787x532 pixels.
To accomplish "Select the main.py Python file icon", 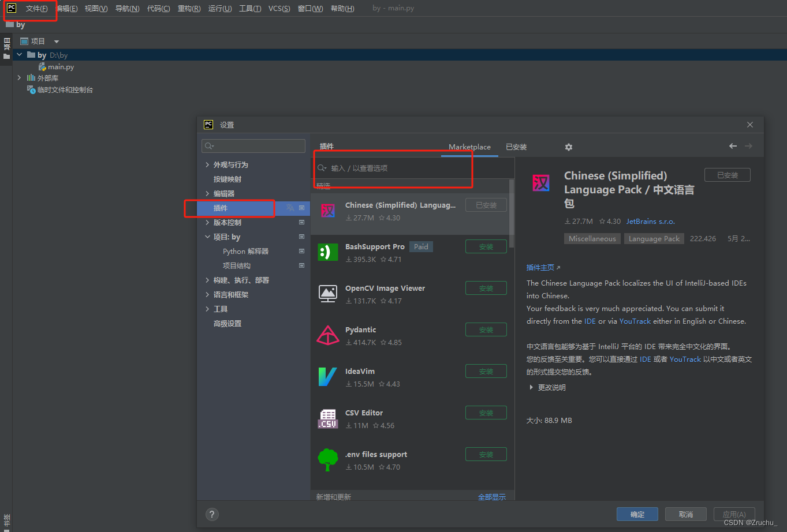I will click(42, 66).
